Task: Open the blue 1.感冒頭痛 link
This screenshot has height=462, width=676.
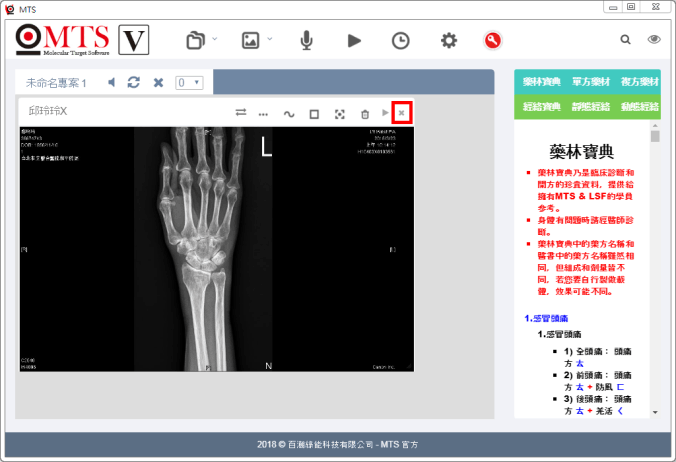Action: (546, 318)
